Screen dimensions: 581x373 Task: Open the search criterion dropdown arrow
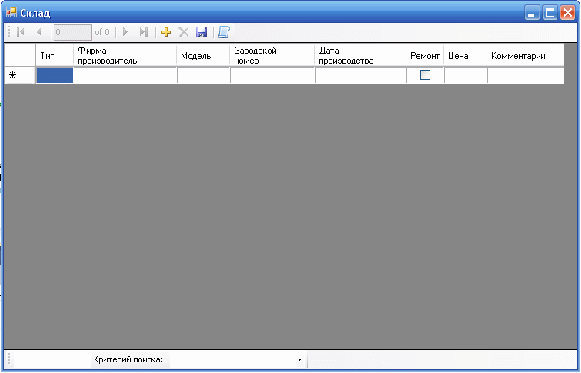coord(299,360)
